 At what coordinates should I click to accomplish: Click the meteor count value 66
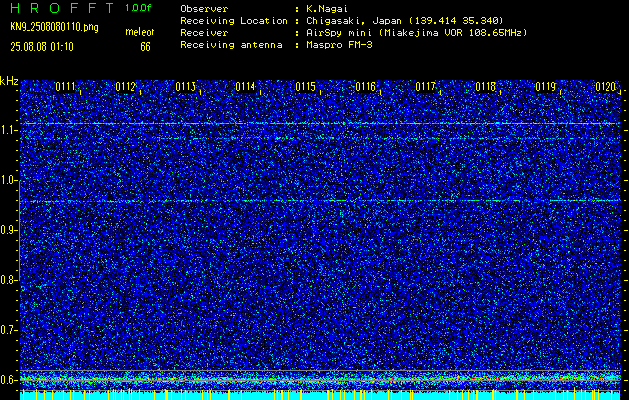(x=145, y=47)
